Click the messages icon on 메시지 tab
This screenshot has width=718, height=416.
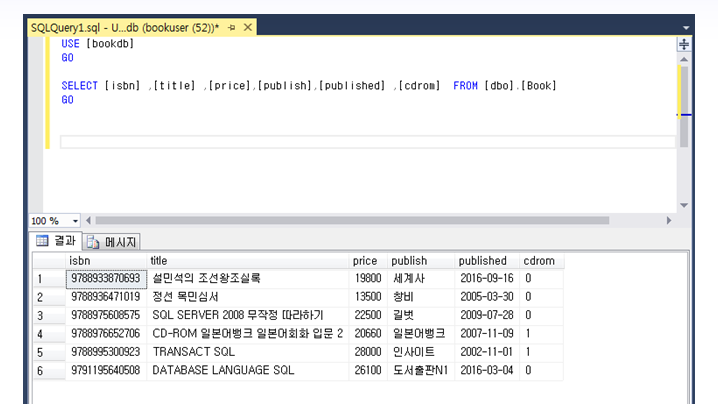pyautogui.click(x=93, y=242)
